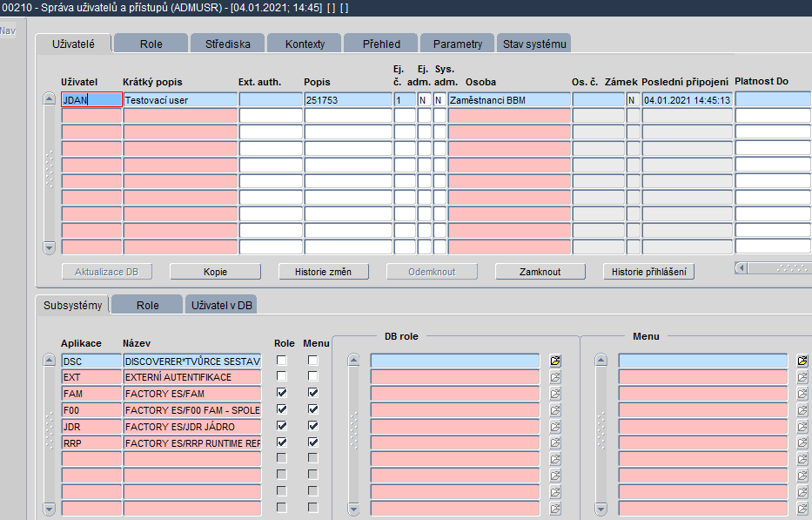Click left arrow of horizontal scrollbar near Platnost Do
This screenshot has width=812, height=520.
pos(741,268)
